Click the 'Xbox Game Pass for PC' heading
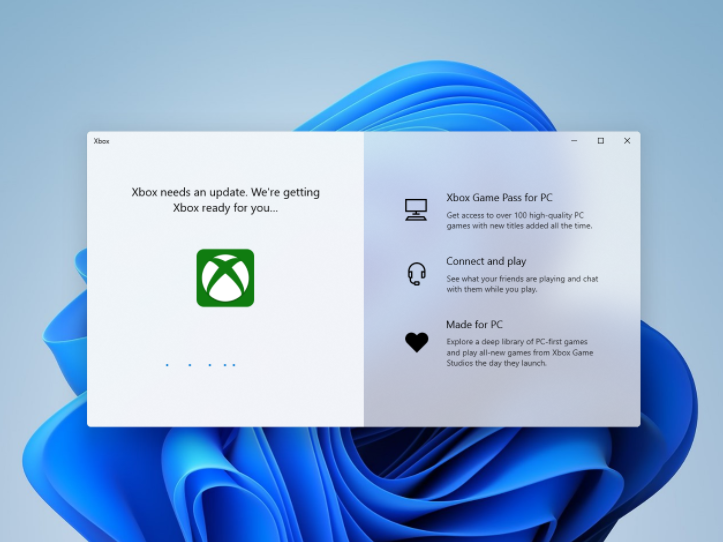This screenshot has height=542, width=723. tap(499, 197)
